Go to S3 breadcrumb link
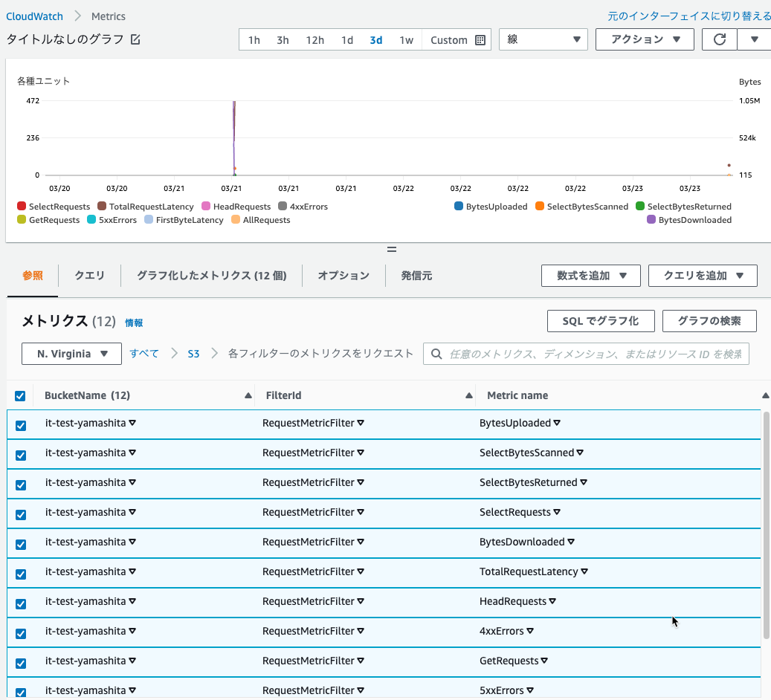 pyautogui.click(x=193, y=354)
